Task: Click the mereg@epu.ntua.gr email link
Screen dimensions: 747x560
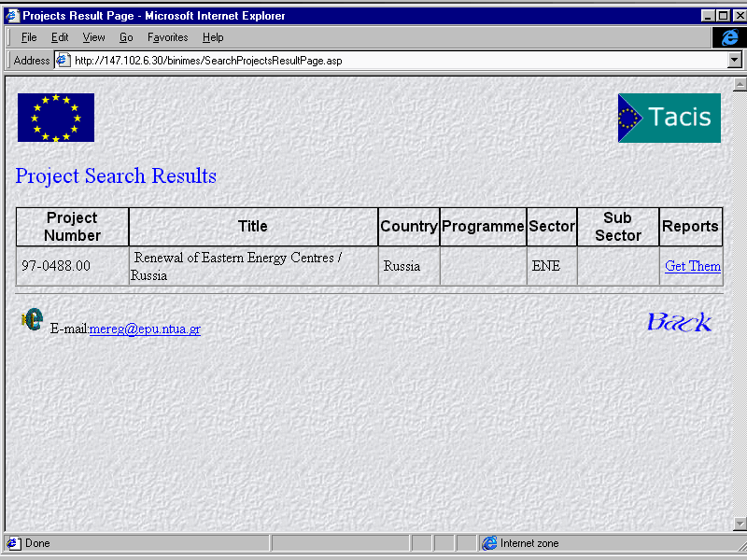Action: pos(145,329)
